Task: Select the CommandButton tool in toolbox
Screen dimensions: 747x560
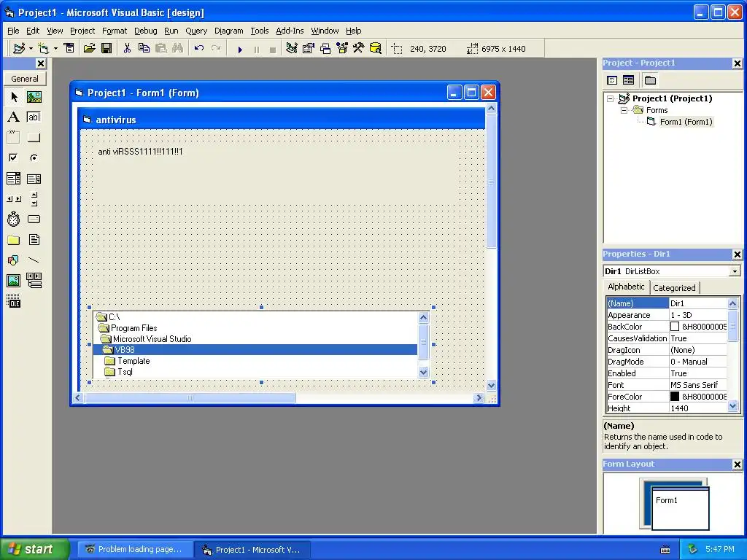Action: (34, 138)
